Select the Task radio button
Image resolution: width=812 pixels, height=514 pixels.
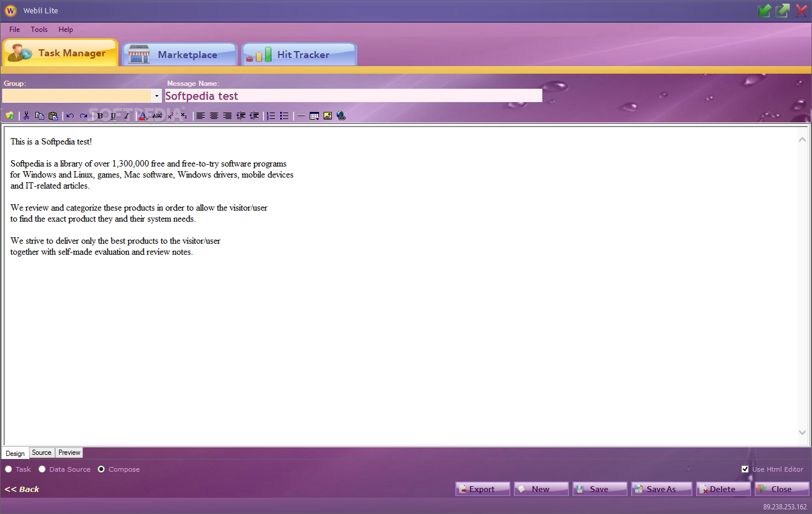(9, 469)
